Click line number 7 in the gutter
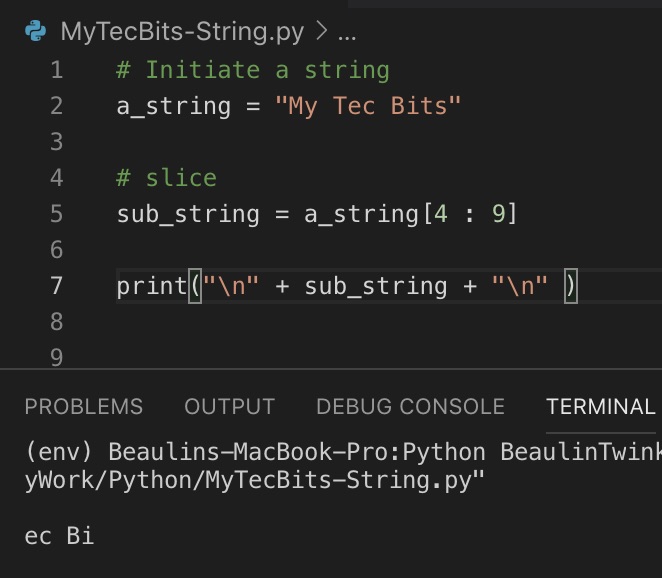The image size is (662, 578). click(x=57, y=286)
